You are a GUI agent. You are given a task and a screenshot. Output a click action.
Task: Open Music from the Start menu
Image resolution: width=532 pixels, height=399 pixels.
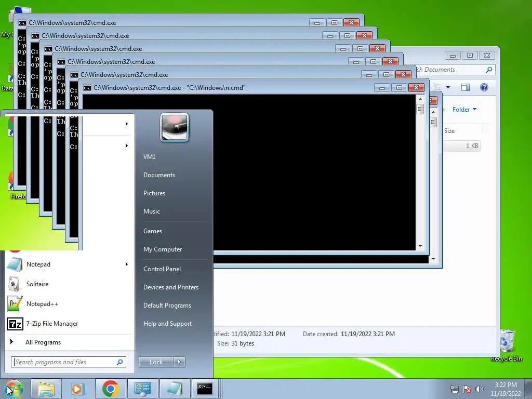pos(151,211)
